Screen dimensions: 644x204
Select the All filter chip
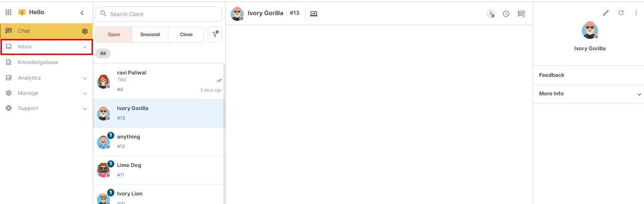(x=103, y=53)
